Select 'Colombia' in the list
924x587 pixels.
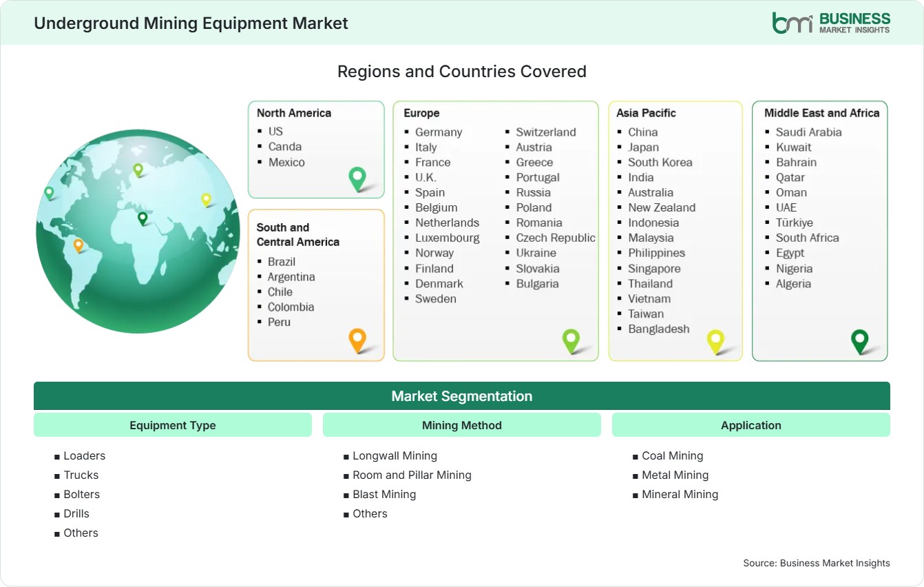pyautogui.click(x=291, y=307)
